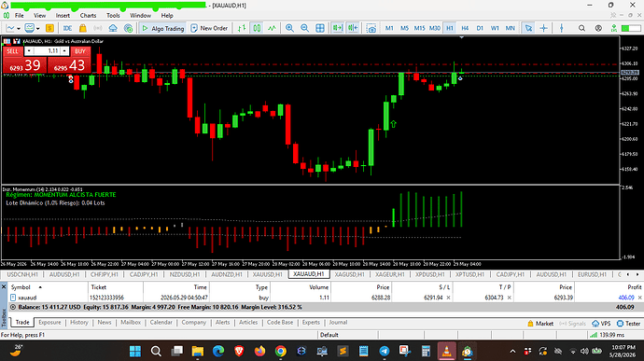Open the account profile icon in toolbar
The width and height of the screenshot is (644, 361).
(x=598, y=28)
